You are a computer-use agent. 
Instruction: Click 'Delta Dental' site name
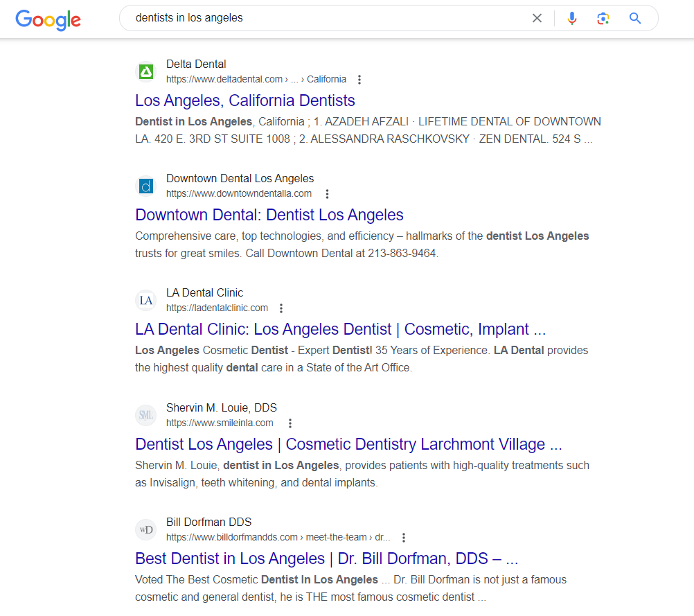pyautogui.click(x=196, y=64)
